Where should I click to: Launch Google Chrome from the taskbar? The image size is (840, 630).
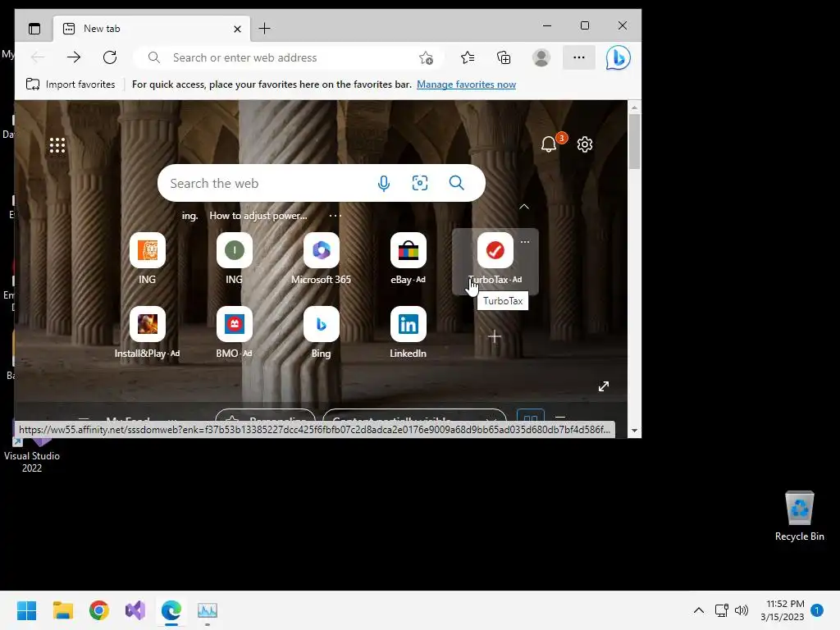pyautogui.click(x=99, y=610)
